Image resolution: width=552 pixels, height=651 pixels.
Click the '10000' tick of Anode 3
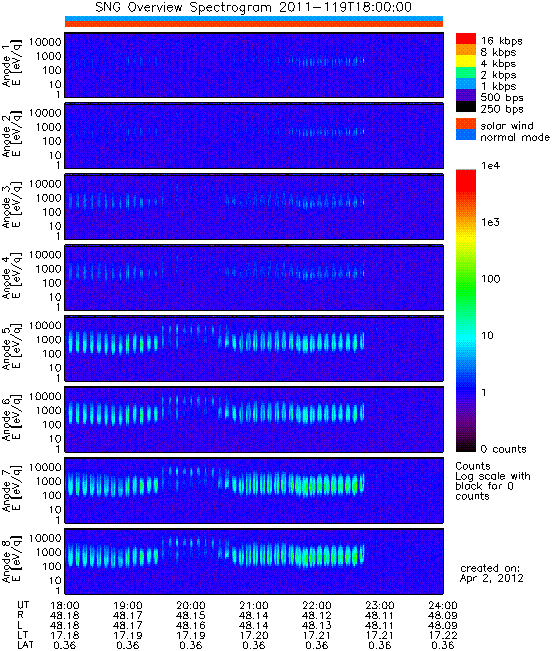point(45,184)
